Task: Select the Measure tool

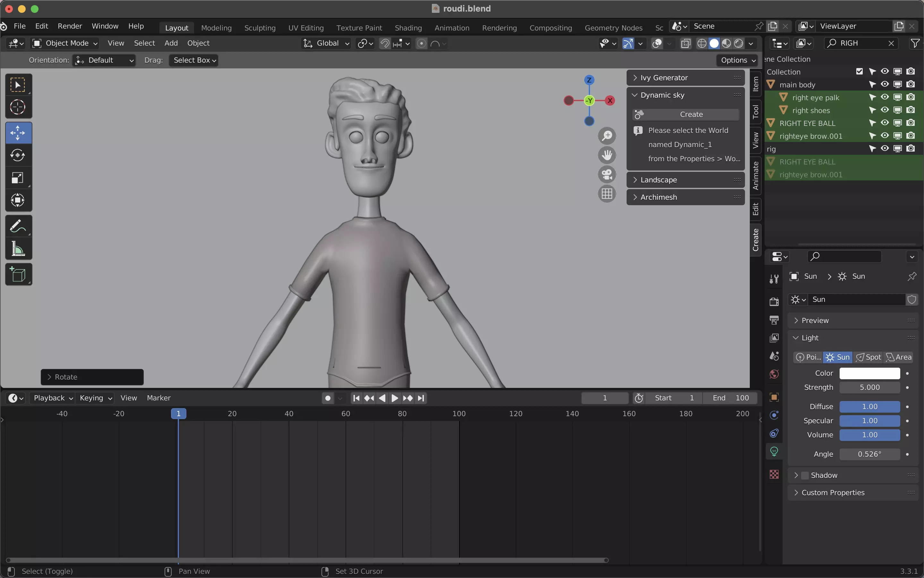Action: pos(18,249)
